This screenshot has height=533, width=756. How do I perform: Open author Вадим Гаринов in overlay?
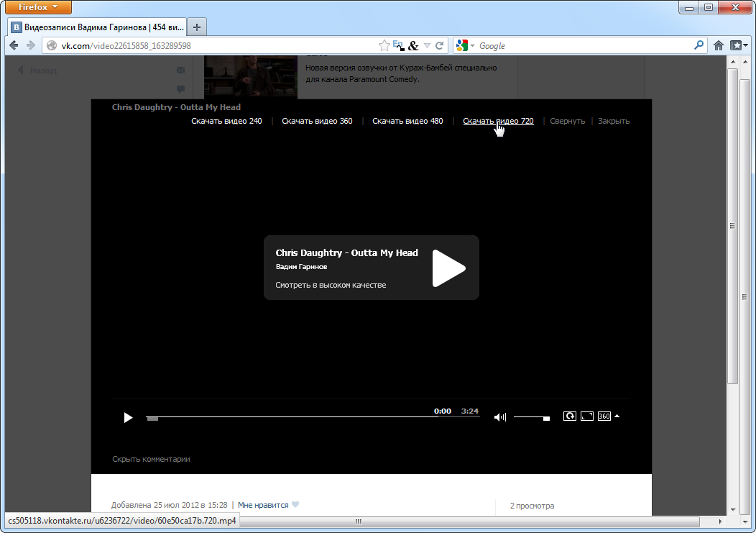tap(301, 266)
